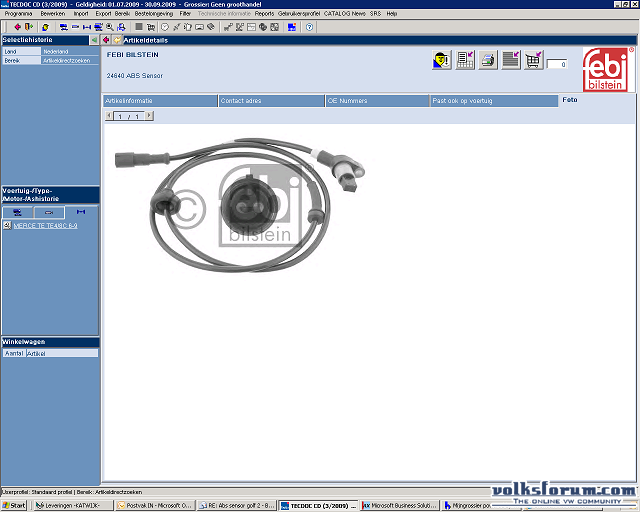Open the shopping cart icon in main toolbar

[151, 27]
